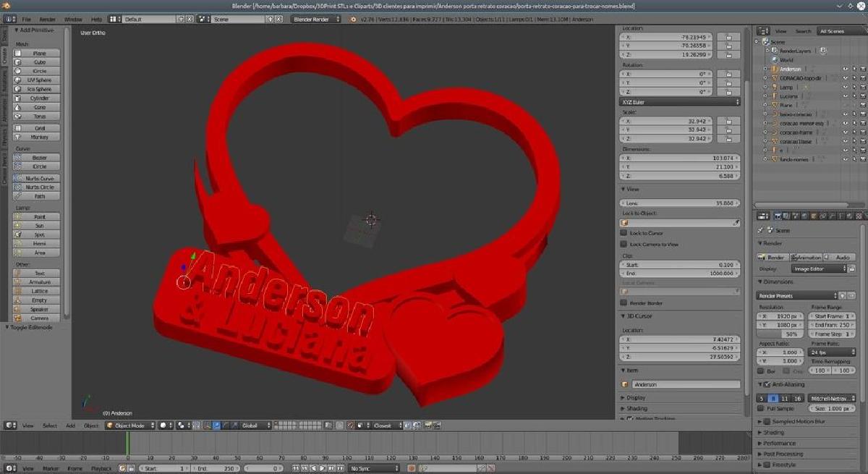
Task: Open the Render Presets dropdown
Action: [x=798, y=296]
